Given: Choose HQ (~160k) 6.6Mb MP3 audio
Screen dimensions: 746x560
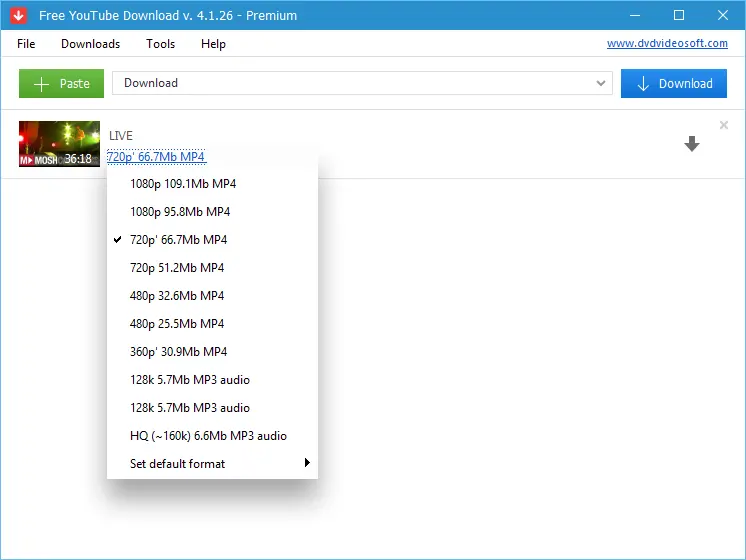Looking at the screenshot, I should tap(208, 436).
